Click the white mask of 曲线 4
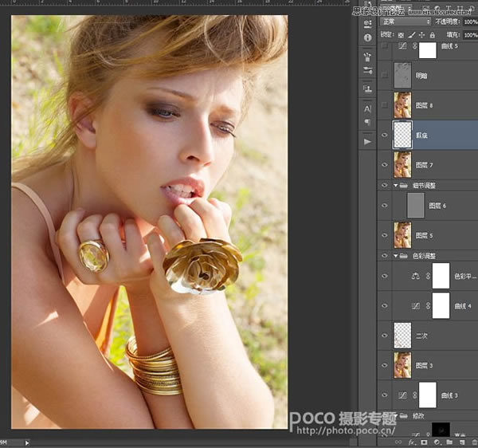Viewport: 478px width, 448px height. click(441, 305)
